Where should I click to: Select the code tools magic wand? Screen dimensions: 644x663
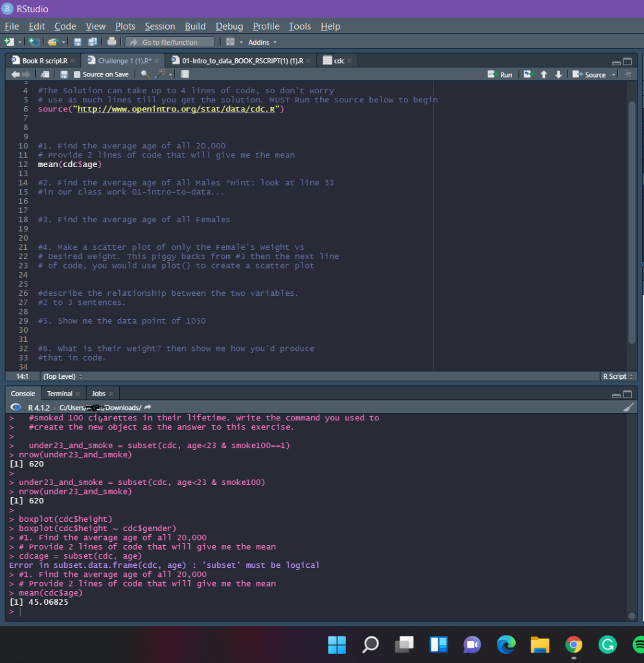tap(159, 73)
